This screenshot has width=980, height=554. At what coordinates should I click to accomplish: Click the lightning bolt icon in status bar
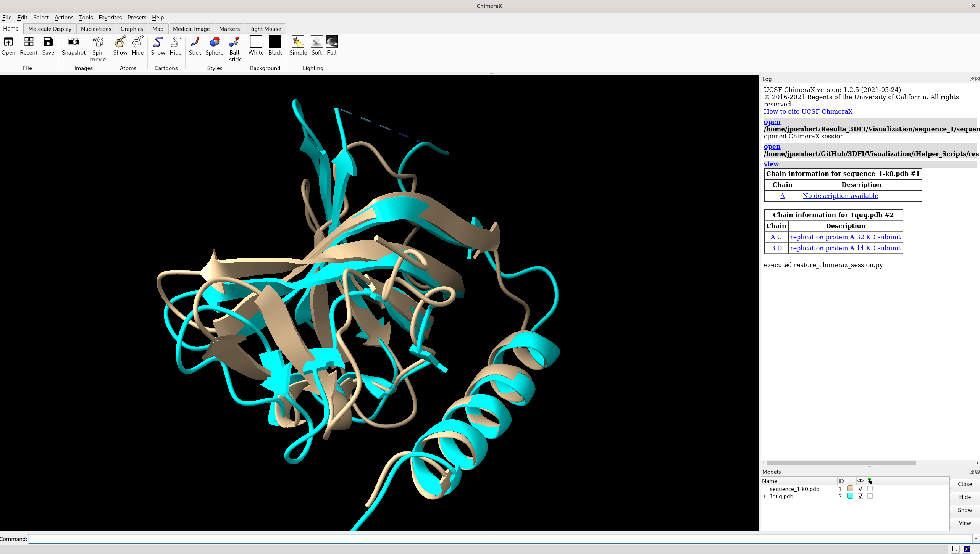[967, 549]
